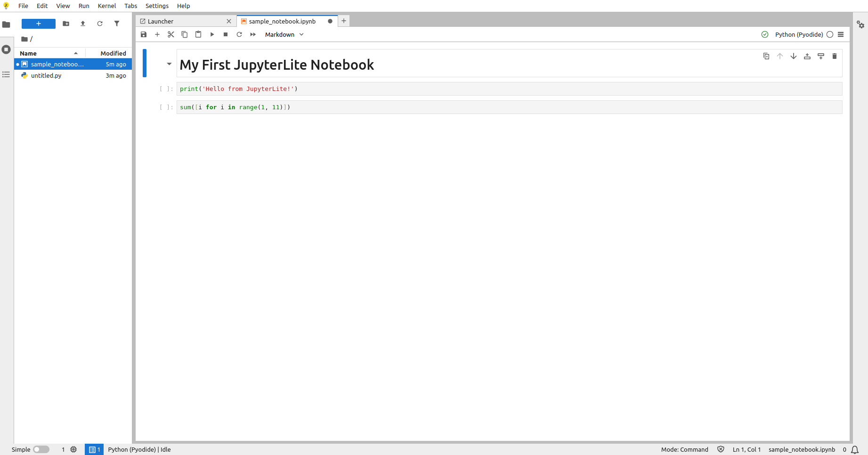Open untitled.py in the file browser

(46, 75)
